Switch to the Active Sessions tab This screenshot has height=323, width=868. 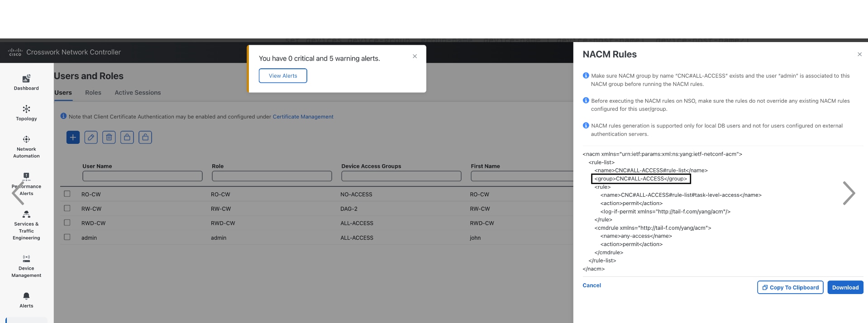[138, 93]
